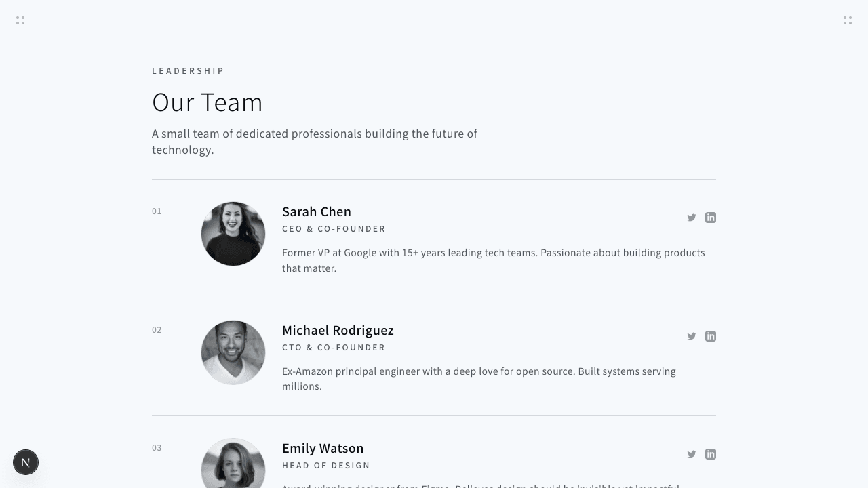Open Emily Watson's LinkedIn profile
The width and height of the screenshot is (868, 488).
pos(711,454)
